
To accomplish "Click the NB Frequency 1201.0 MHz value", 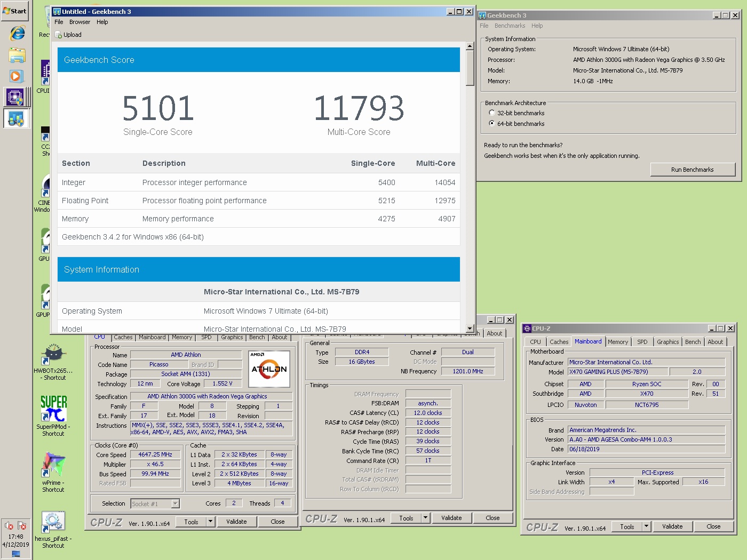I will click(x=468, y=371).
